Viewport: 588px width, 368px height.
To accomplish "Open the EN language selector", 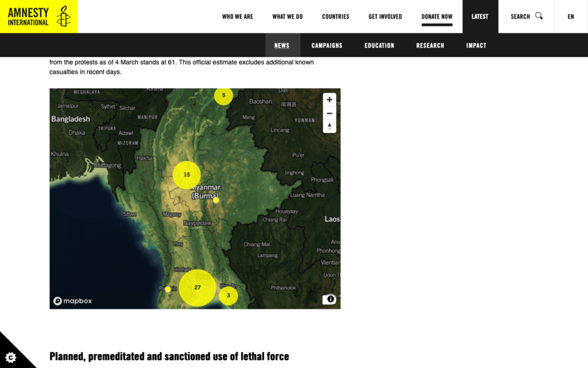I will tap(571, 17).
